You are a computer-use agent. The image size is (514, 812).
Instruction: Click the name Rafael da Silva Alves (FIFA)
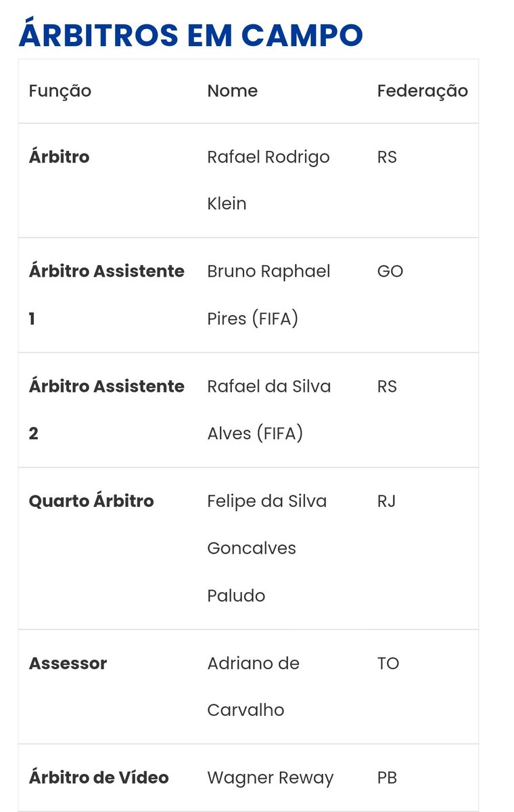(x=268, y=409)
